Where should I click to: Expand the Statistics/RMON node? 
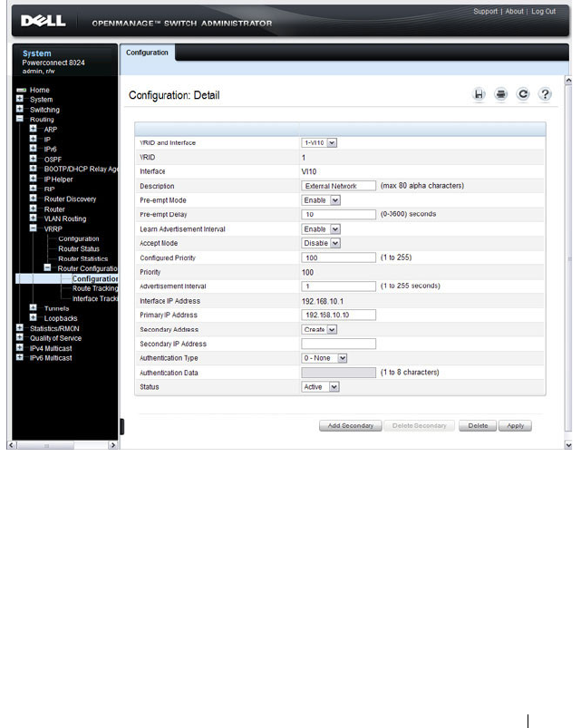[x=20, y=328]
